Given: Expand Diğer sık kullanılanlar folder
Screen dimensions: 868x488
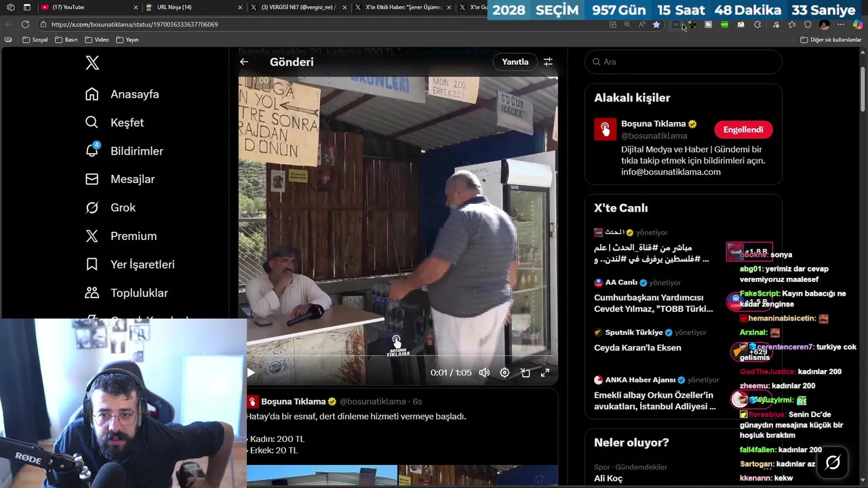Looking at the screenshot, I should [831, 40].
